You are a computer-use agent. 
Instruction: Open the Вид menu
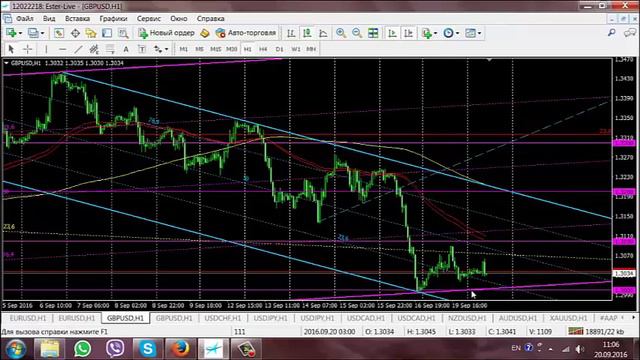tap(49, 18)
